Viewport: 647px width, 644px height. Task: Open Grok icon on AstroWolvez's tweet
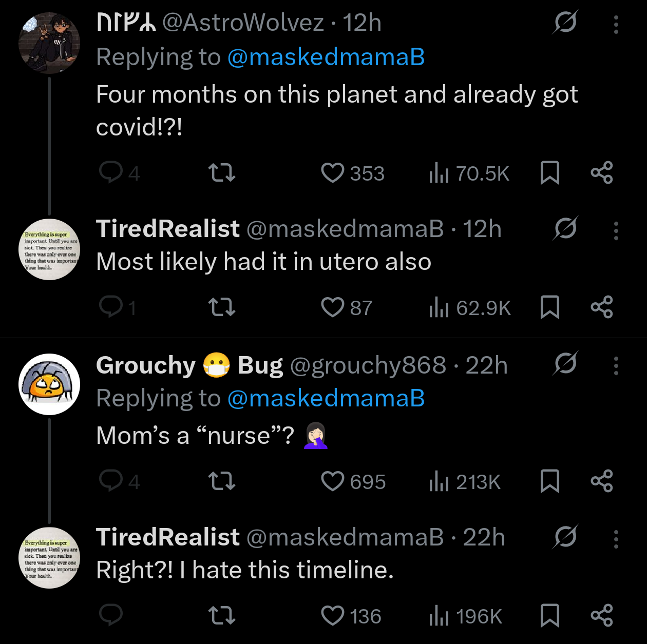(565, 23)
